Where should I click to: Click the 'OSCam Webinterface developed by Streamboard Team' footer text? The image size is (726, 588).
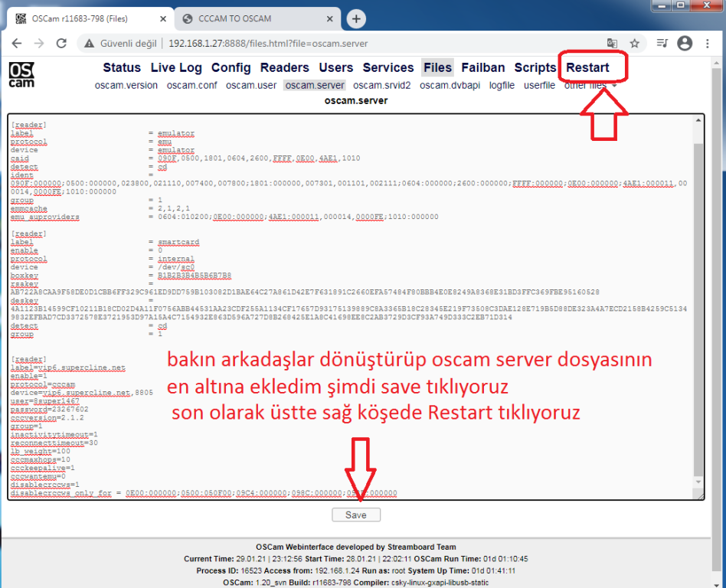(355, 547)
